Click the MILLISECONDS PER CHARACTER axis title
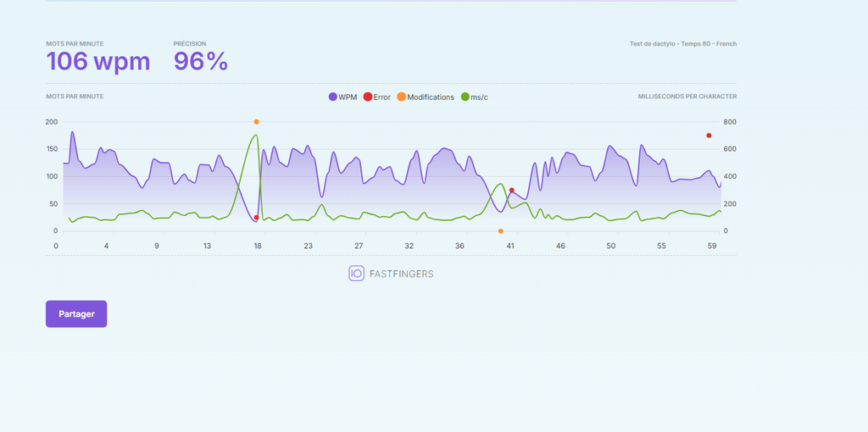Screen dimensions: 868x432 [x=687, y=97]
